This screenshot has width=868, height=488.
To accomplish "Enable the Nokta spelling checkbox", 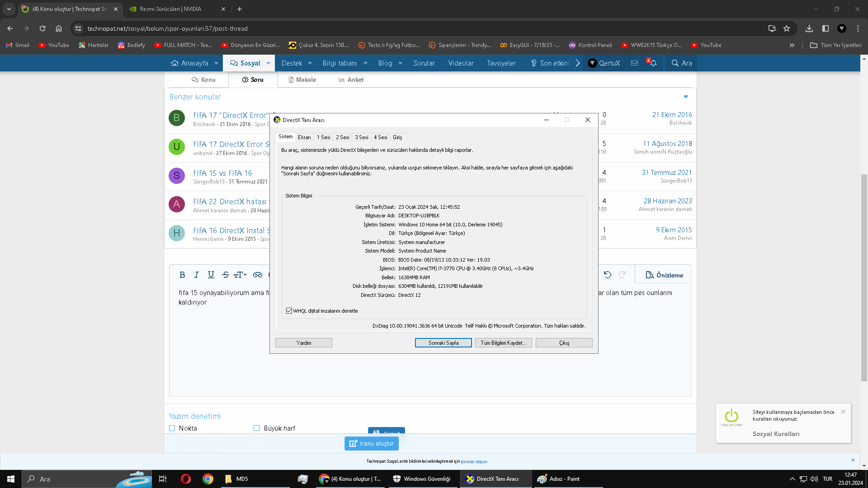I will 172,428.
